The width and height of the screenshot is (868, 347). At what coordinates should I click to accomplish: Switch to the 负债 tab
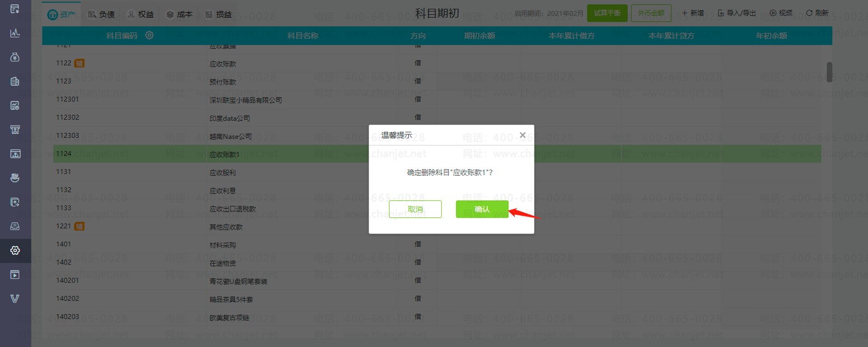tap(102, 14)
